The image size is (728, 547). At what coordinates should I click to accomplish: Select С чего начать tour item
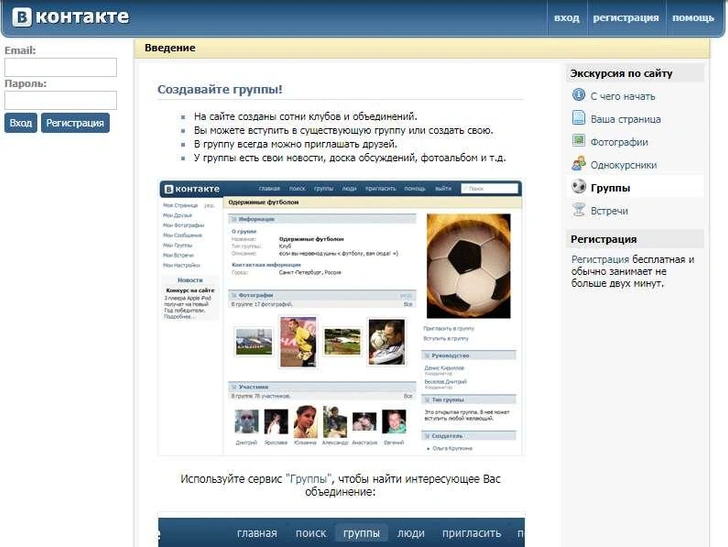(623, 97)
